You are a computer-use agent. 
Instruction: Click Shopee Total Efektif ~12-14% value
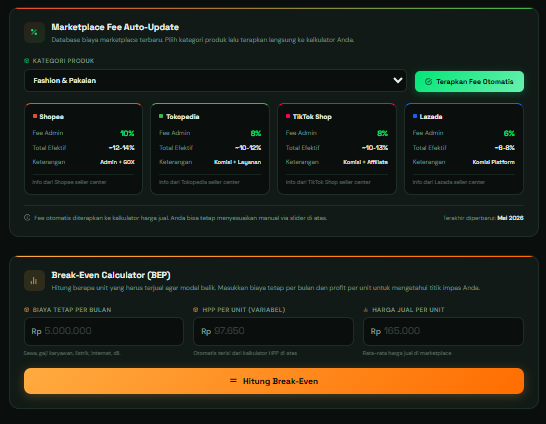[122, 148]
